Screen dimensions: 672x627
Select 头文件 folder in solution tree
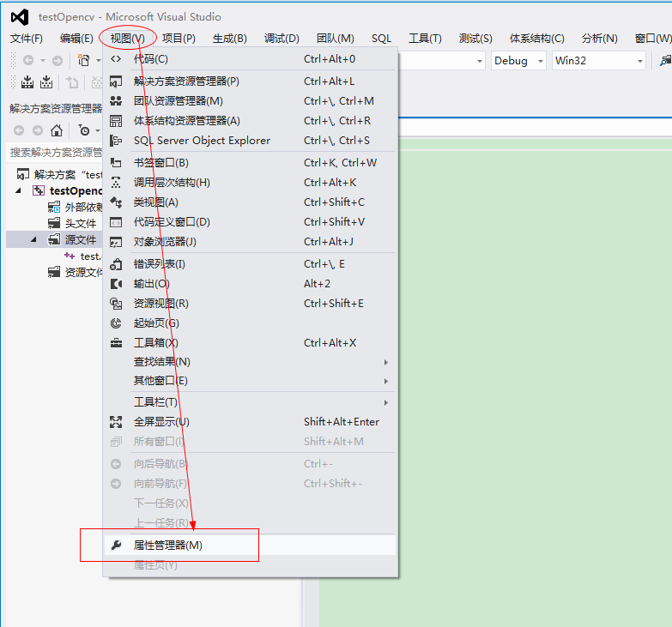(x=81, y=223)
